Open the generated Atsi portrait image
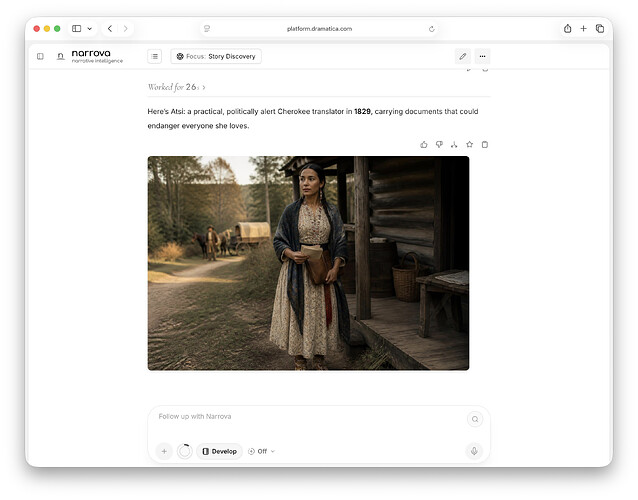This screenshot has width=638, height=500. tap(308, 263)
